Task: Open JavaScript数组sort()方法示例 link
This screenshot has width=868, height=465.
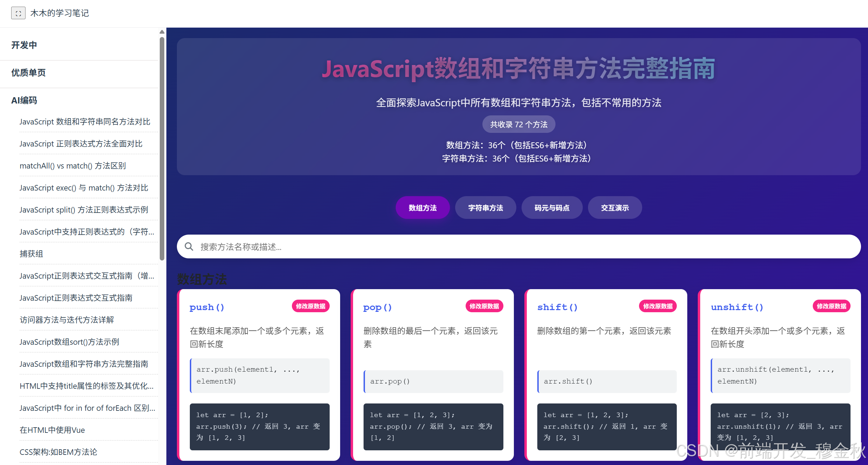Action: pyautogui.click(x=69, y=342)
